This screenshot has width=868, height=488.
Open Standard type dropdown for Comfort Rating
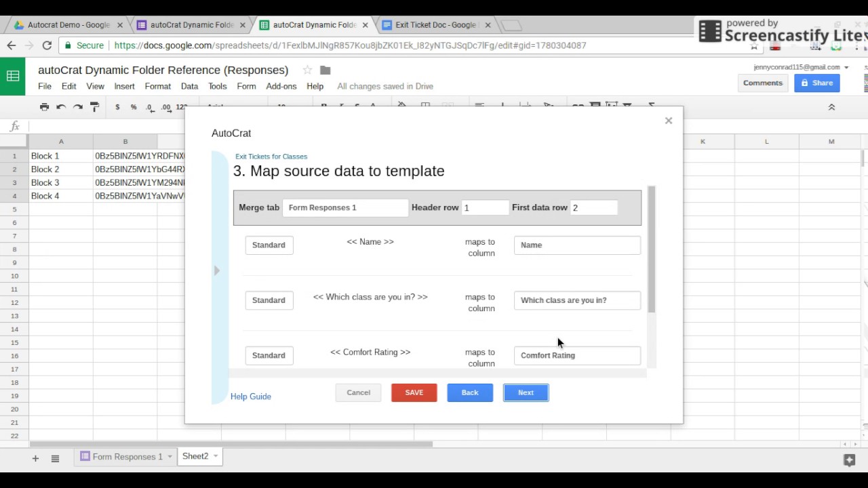coord(269,355)
